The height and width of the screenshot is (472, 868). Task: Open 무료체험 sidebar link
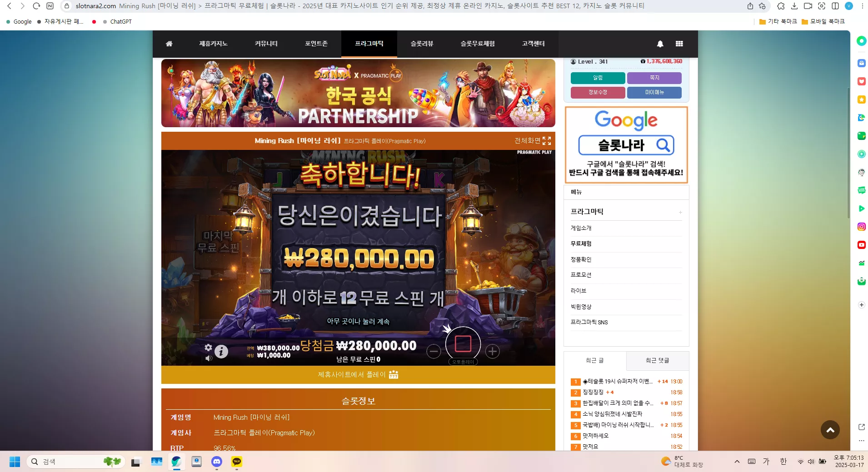pos(581,244)
